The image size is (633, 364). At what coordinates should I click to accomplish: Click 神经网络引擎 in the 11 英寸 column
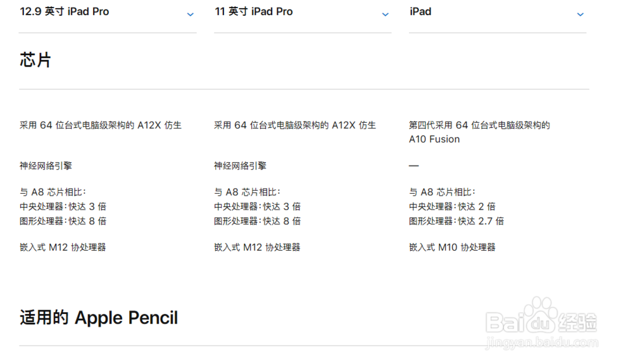(240, 166)
